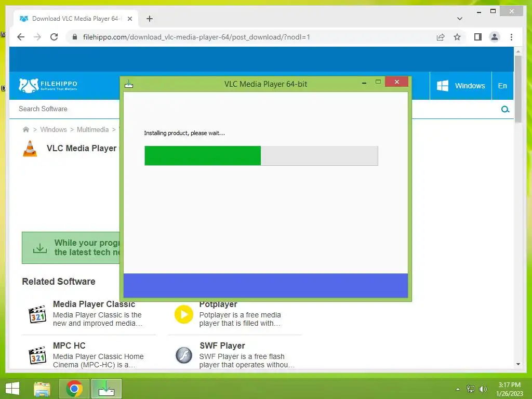Viewport: 532px width, 399px height.
Task: Select the installer taskbar icon
Action: [106, 389]
